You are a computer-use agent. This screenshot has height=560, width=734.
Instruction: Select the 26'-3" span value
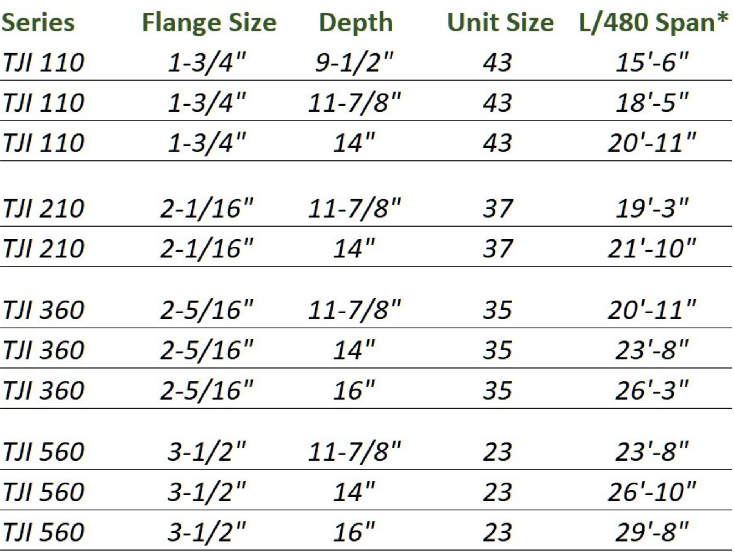click(652, 390)
